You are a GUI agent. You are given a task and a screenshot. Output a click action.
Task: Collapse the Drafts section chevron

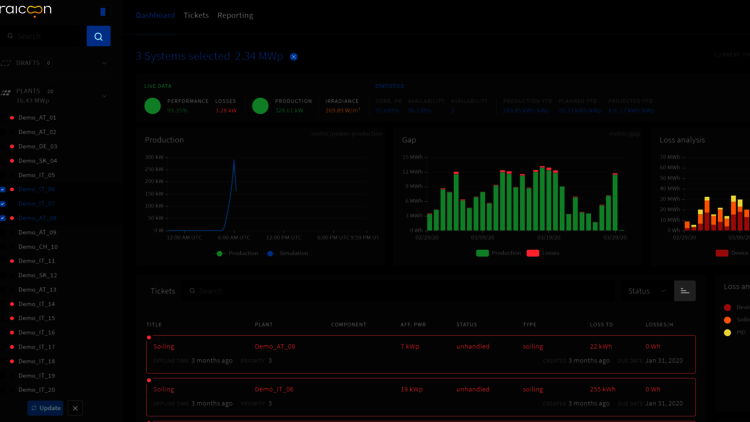104,63
